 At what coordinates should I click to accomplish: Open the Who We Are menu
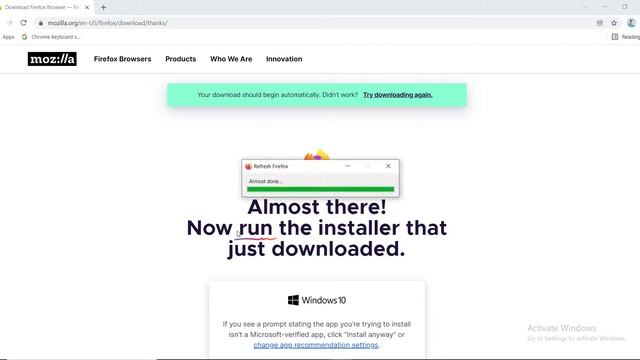click(231, 59)
